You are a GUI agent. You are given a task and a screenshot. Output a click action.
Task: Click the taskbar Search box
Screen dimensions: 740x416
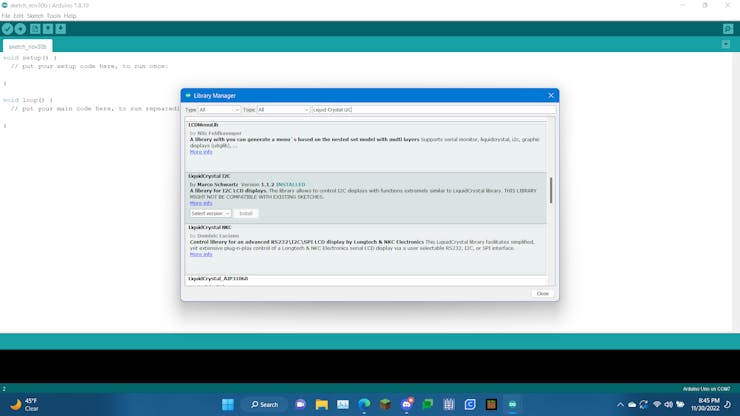point(264,404)
